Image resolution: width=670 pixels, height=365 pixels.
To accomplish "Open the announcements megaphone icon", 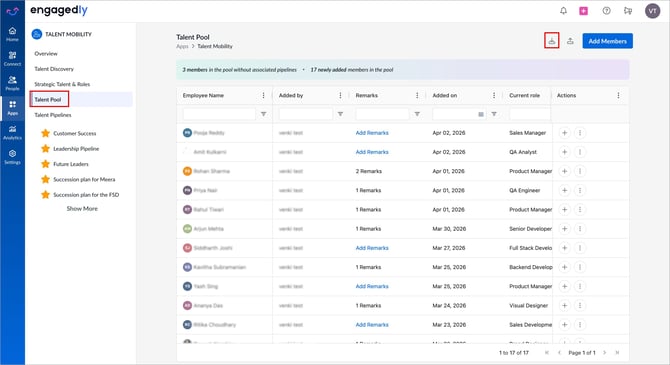I will click(628, 11).
